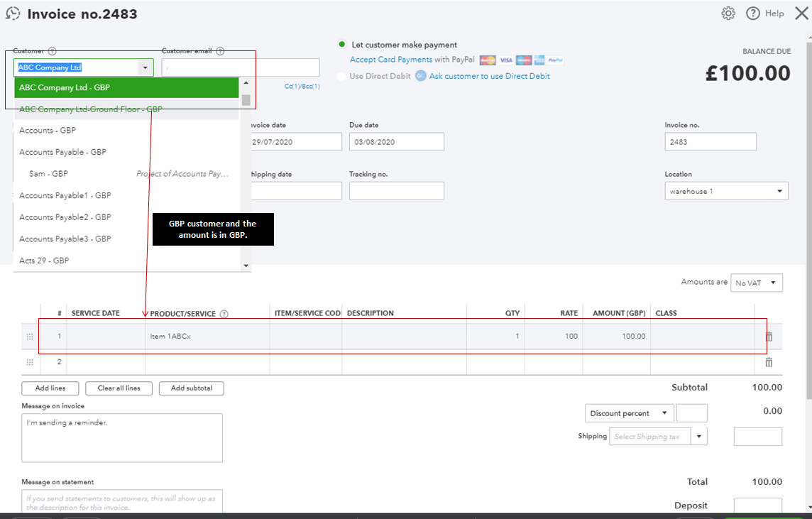Click the Customer help tooltip icon
The width and height of the screenshot is (812, 519).
[52, 50]
